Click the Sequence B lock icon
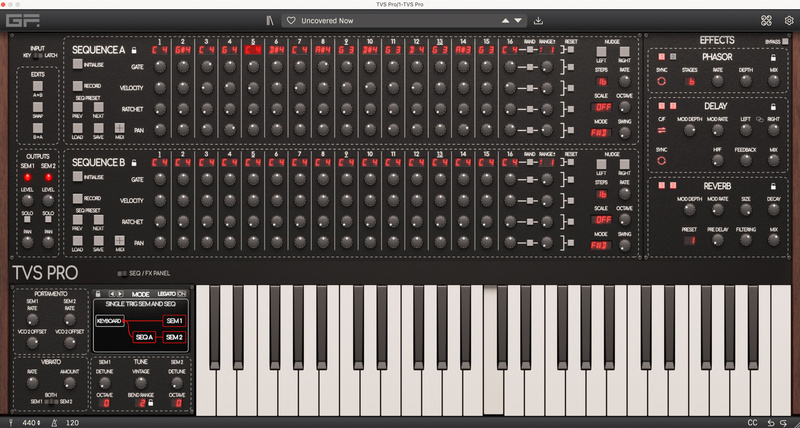The width and height of the screenshot is (800, 428). [134, 163]
